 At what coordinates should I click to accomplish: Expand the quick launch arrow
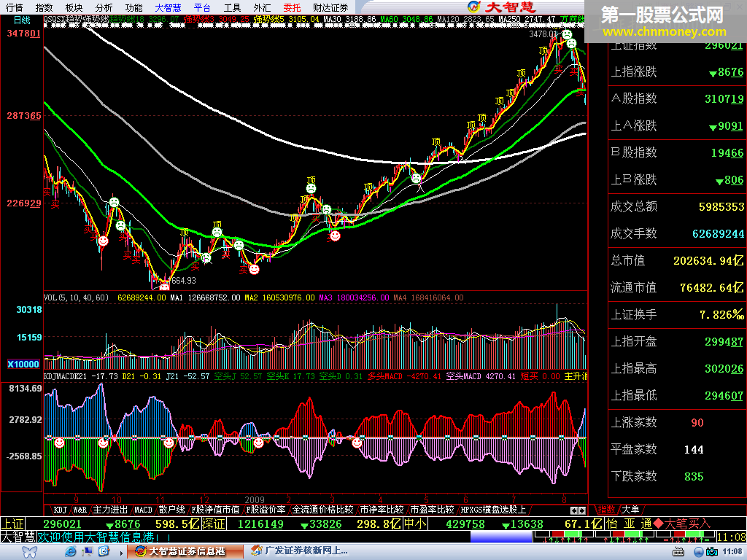[122, 553]
